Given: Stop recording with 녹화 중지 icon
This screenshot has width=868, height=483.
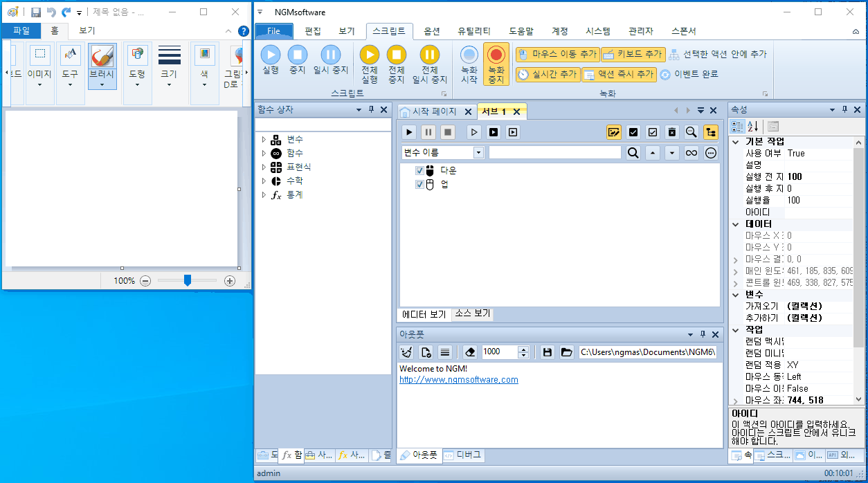Looking at the screenshot, I should click(496, 55).
